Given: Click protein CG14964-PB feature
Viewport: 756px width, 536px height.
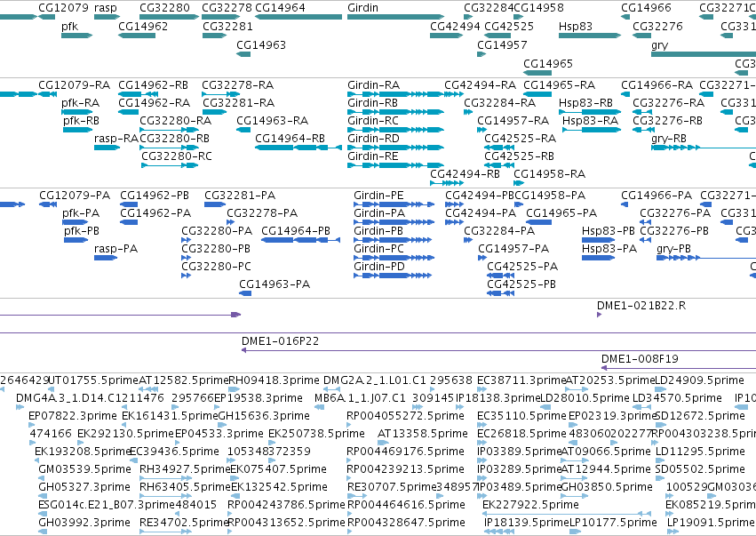Looking at the screenshot, I should [x=301, y=240].
